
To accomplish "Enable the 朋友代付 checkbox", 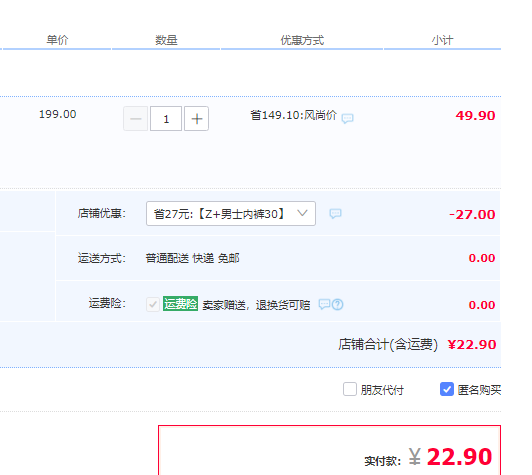I will [x=350, y=389].
